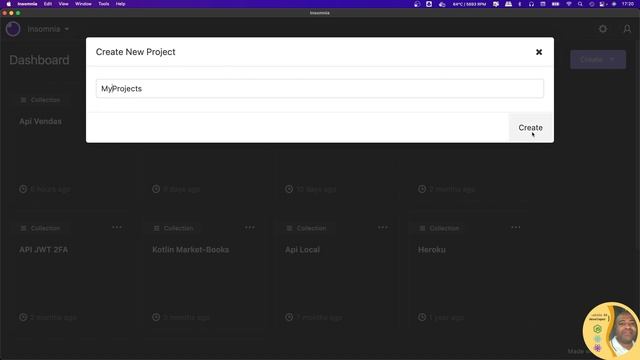
Task: Click the Collection badge on Heroku card
Action: pyautogui.click(x=439, y=228)
